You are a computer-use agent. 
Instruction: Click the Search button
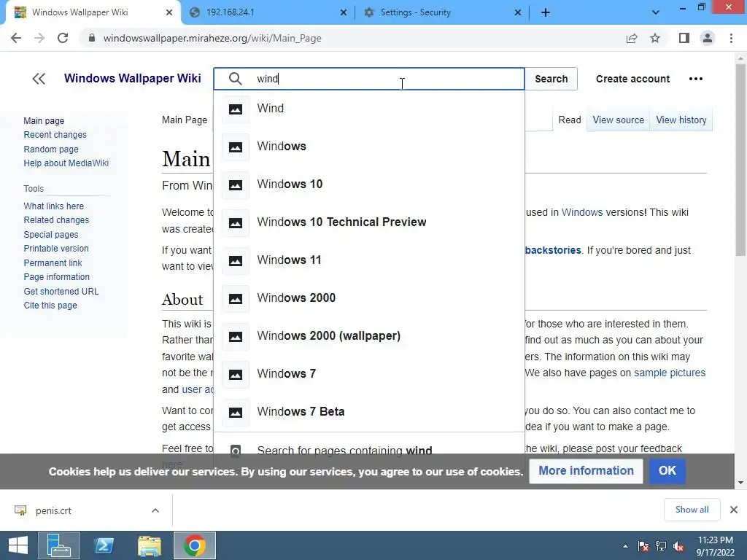coord(551,79)
